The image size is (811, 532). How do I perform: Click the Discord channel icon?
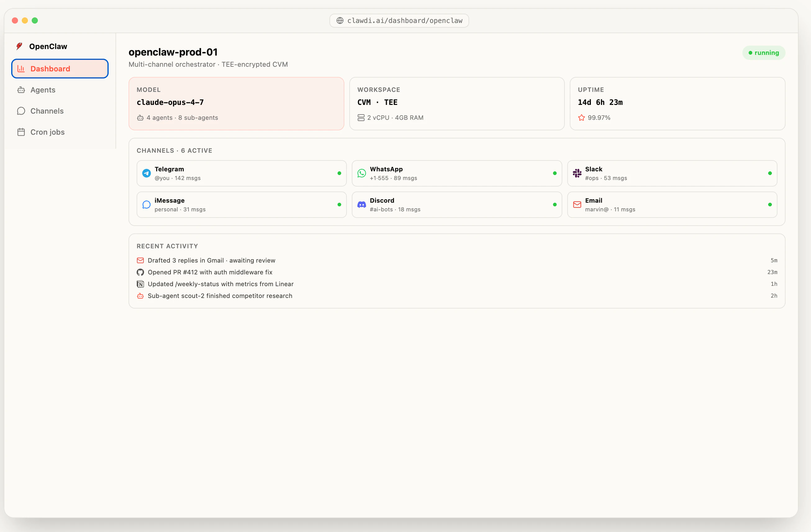pos(361,205)
